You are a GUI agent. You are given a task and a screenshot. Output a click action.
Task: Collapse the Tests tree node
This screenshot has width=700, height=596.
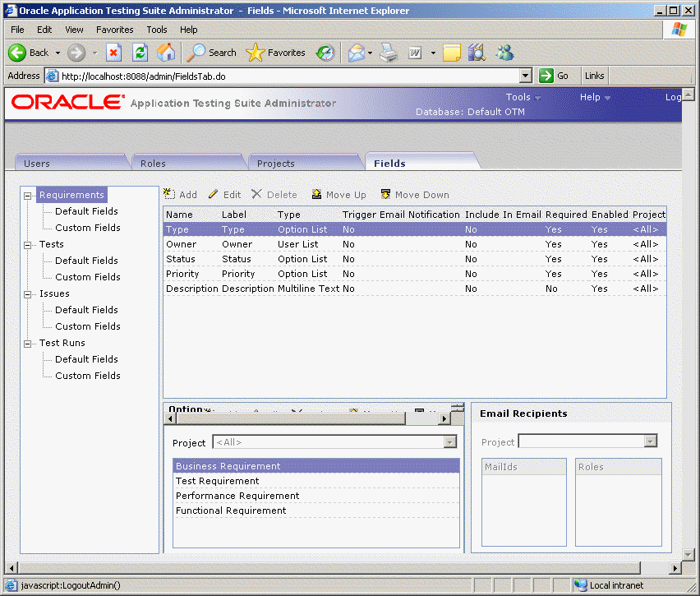tap(28, 245)
